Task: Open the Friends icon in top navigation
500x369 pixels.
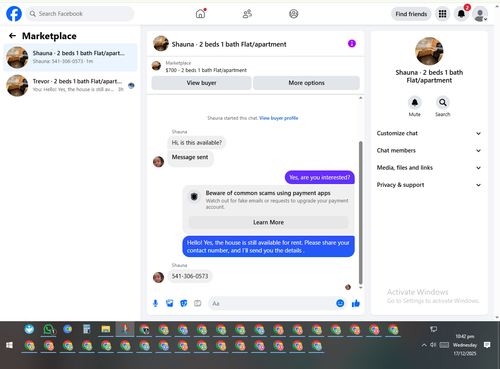Action: [x=247, y=14]
